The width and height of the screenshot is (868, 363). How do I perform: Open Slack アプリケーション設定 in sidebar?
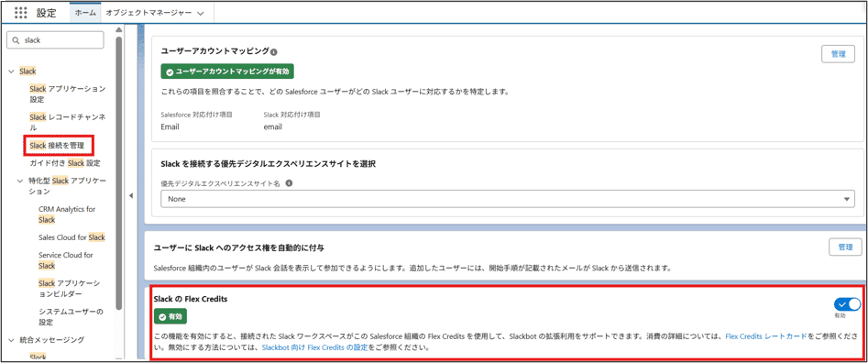tap(67, 93)
